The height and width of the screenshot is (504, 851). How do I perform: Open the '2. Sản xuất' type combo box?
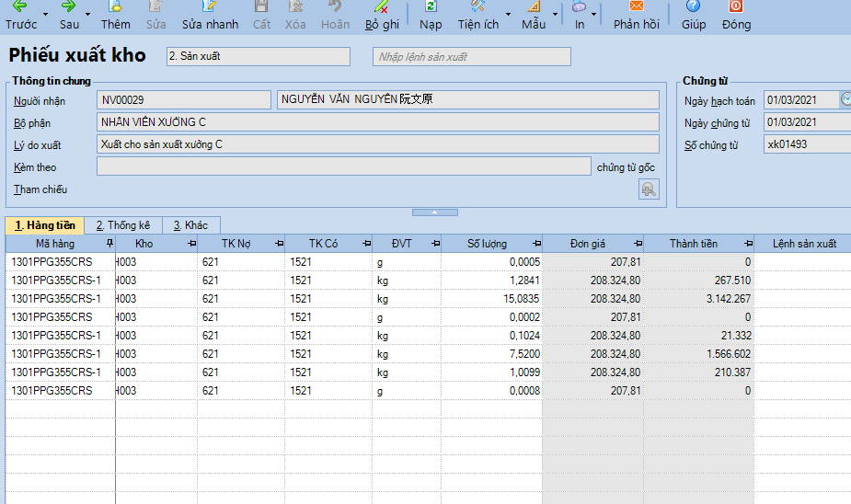coord(259,56)
